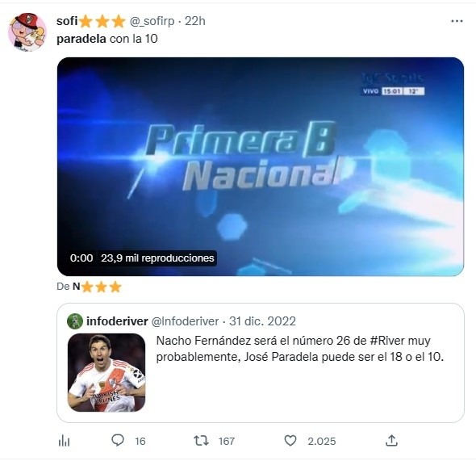Open sofi's profile avatar picture
Viewport: 476px width, 461px height.
coord(27,31)
